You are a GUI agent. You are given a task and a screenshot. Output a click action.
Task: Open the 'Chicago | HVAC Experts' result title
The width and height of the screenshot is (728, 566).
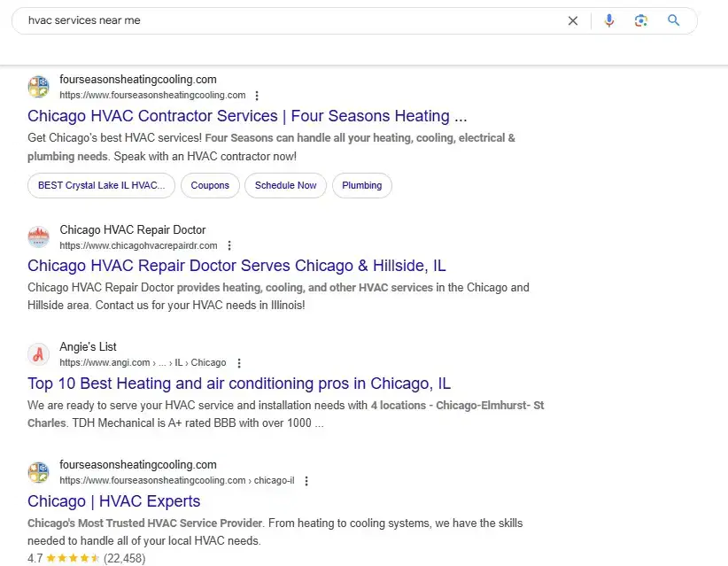tap(113, 501)
